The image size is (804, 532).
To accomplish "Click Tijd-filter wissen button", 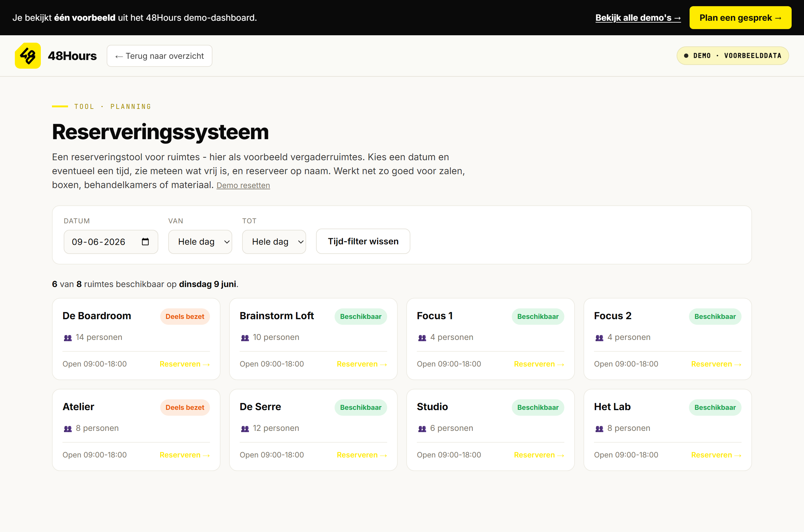I will click(x=363, y=241).
